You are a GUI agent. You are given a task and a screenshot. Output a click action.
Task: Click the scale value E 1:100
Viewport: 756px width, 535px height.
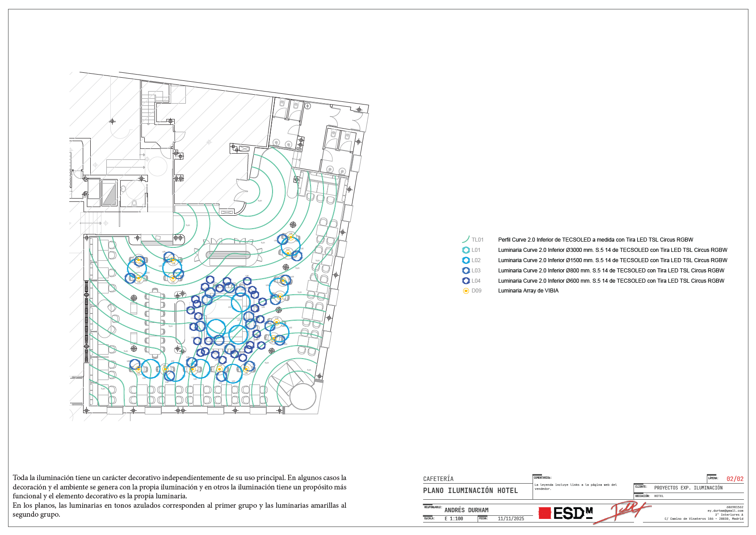[454, 519]
